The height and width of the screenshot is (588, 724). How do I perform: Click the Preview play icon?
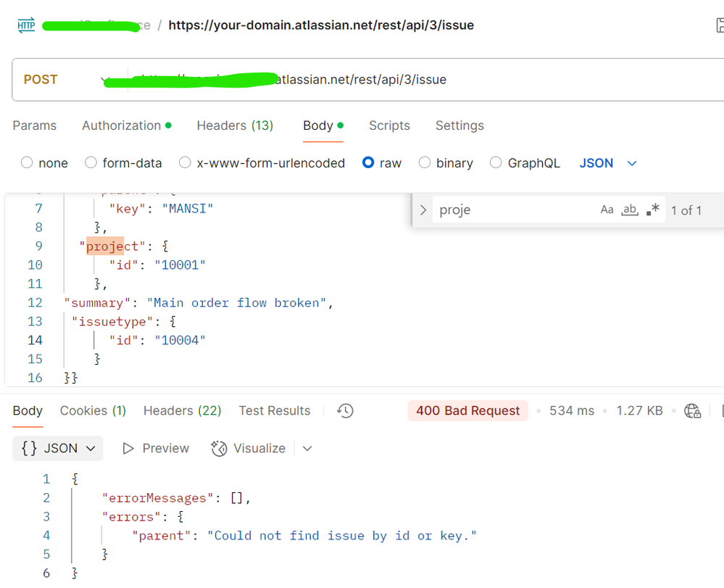click(x=128, y=449)
